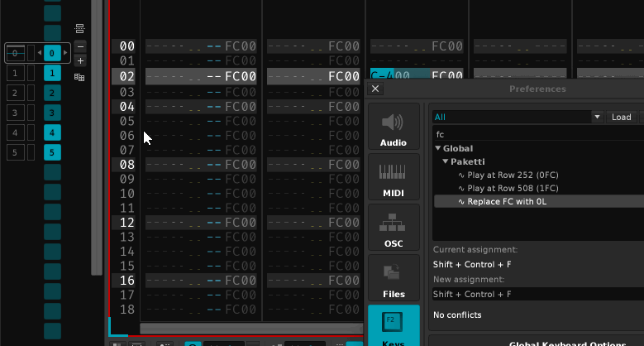This screenshot has height=346, width=644.
Task: Open the OSC preferences tab
Action: pos(394,228)
